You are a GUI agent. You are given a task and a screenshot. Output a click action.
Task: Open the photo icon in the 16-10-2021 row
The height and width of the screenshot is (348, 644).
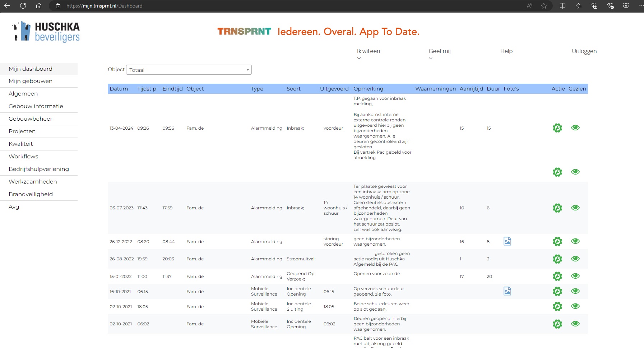click(507, 291)
